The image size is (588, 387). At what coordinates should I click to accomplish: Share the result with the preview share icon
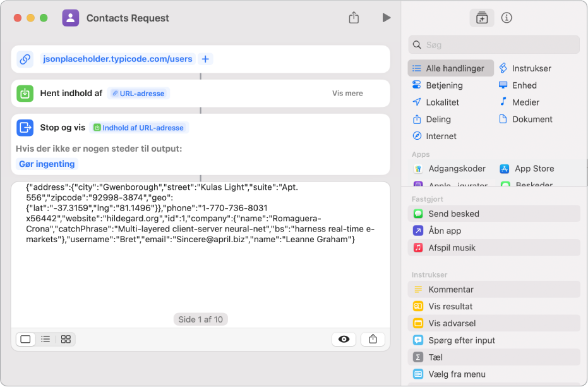coord(373,340)
